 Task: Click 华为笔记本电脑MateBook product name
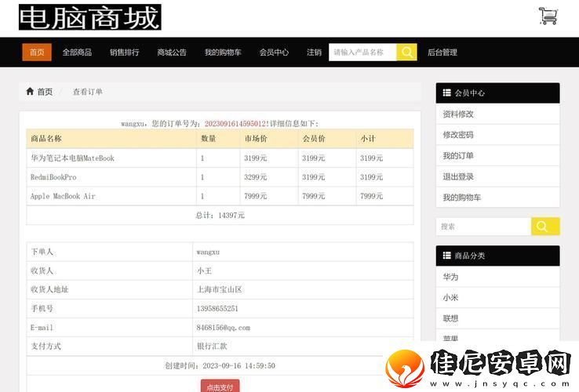coord(72,158)
